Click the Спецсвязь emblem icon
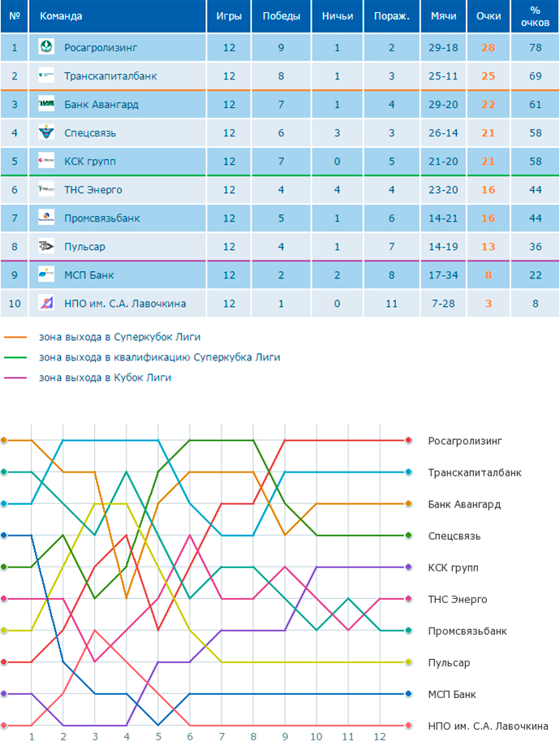This screenshot has height=750, width=560. point(46,132)
